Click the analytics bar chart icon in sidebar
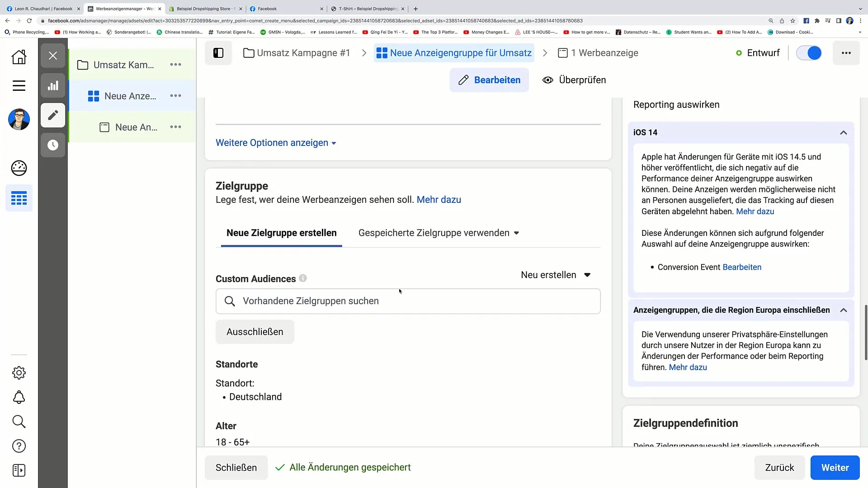This screenshot has height=488, width=868. (x=52, y=85)
